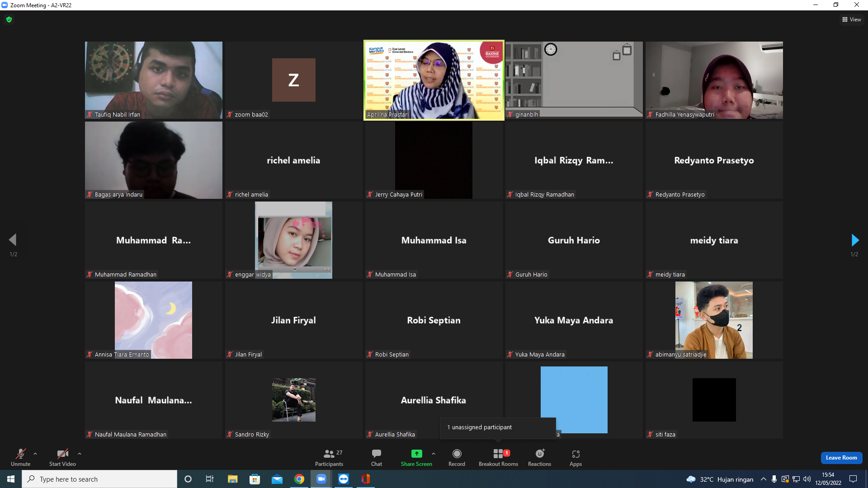Click the Iqbal Rizqy Ramadhan name label
The height and width of the screenshot is (488, 868).
coord(544,195)
